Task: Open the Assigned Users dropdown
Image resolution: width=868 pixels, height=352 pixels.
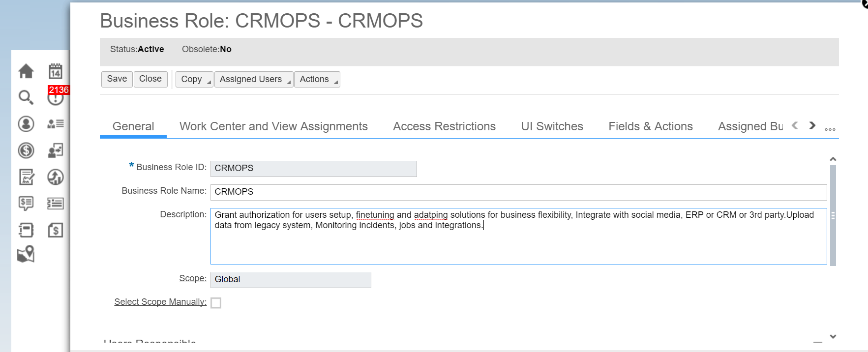Action: point(254,79)
